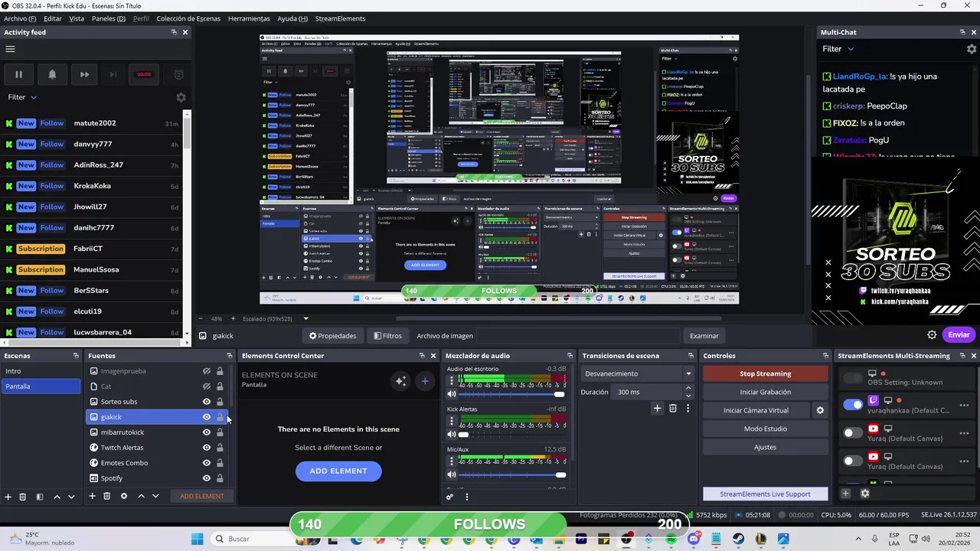Viewport: 980px width, 551px height.
Task: Open Multi-Chat settings gear at top
Action: coord(972,49)
